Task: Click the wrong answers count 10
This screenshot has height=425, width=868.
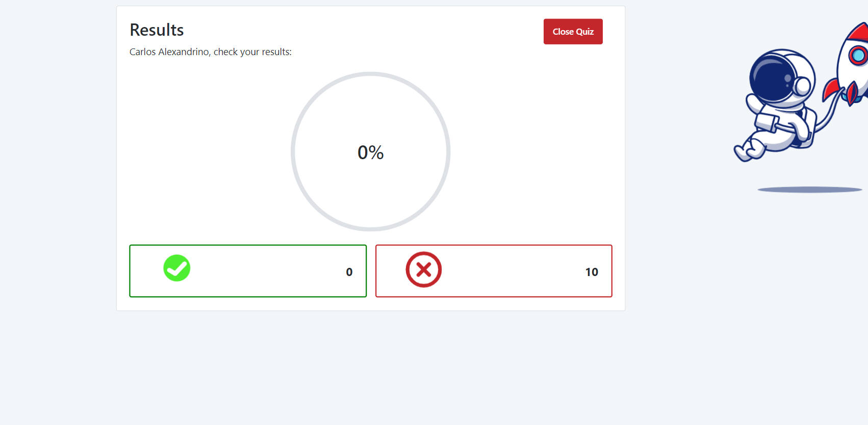Action: coord(591,272)
